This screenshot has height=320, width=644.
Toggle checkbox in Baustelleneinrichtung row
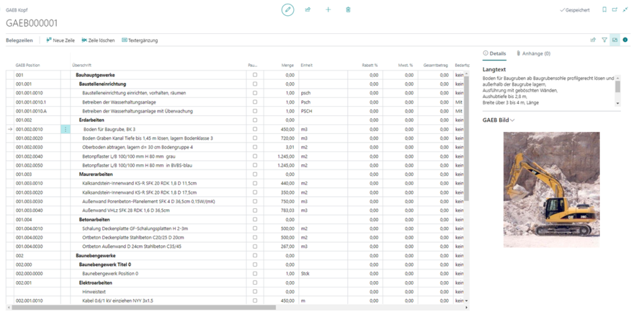coord(255,84)
